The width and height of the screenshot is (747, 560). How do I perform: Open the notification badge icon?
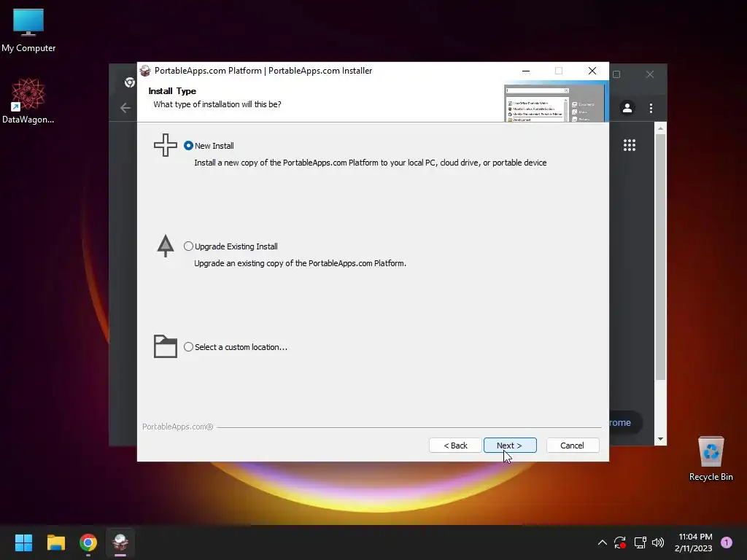727,542
